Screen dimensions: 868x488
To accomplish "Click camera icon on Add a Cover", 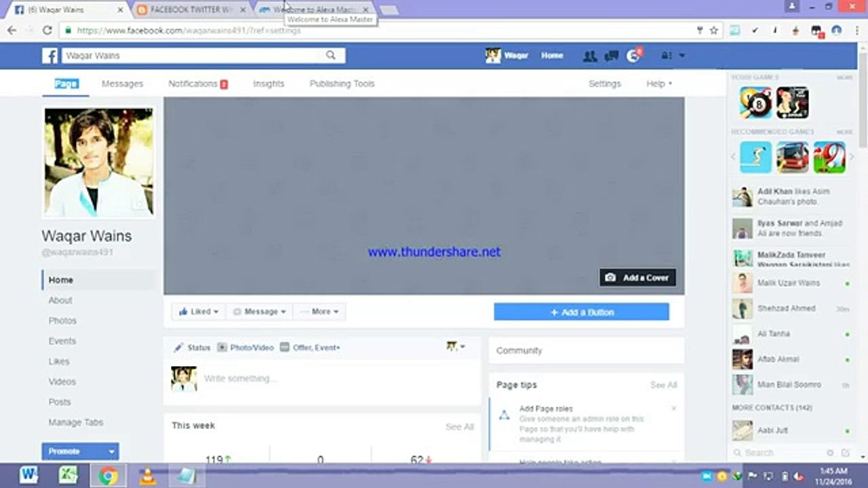I will 610,278.
